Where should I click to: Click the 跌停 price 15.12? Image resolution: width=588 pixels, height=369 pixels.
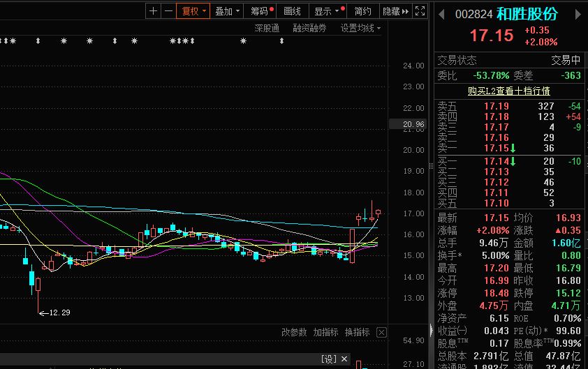tap(568, 293)
